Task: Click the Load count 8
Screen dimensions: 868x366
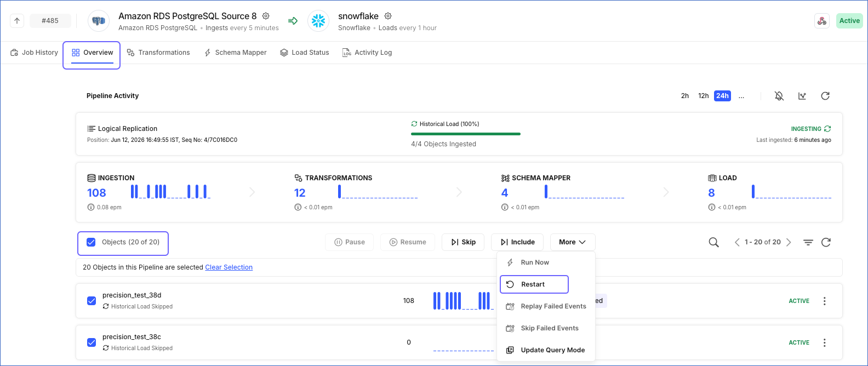Action: (711, 193)
